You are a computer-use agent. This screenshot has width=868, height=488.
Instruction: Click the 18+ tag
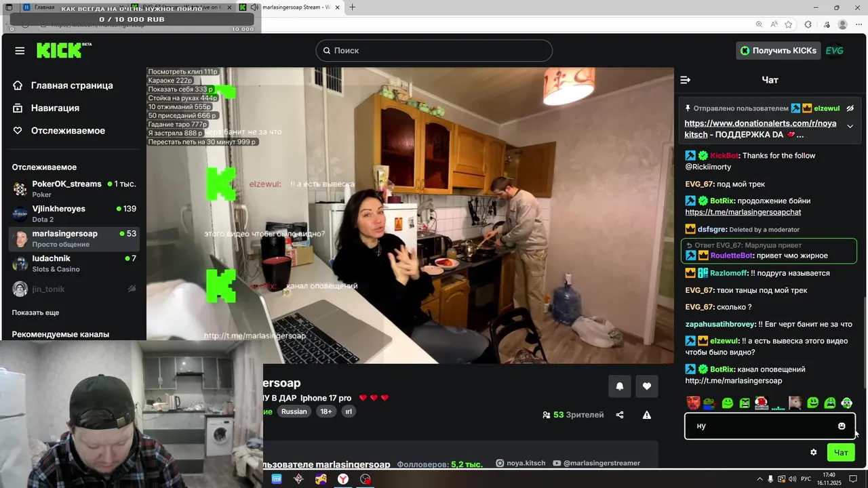[x=326, y=411]
